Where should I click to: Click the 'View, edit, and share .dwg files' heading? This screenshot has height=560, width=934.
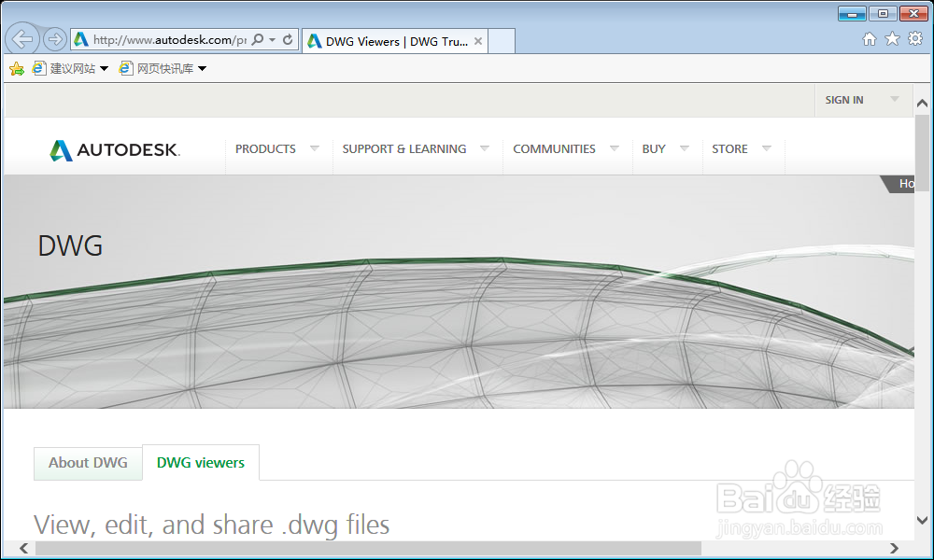click(x=211, y=525)
